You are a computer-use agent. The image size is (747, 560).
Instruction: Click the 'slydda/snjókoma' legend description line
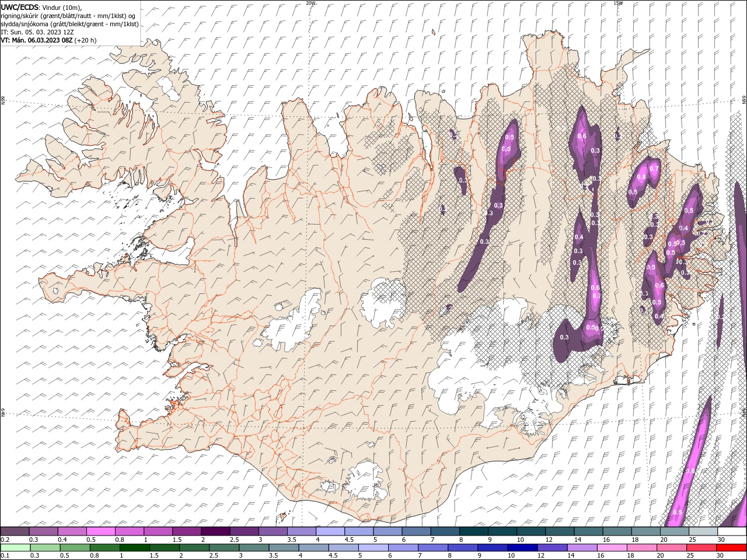click(x=69, y=24)
